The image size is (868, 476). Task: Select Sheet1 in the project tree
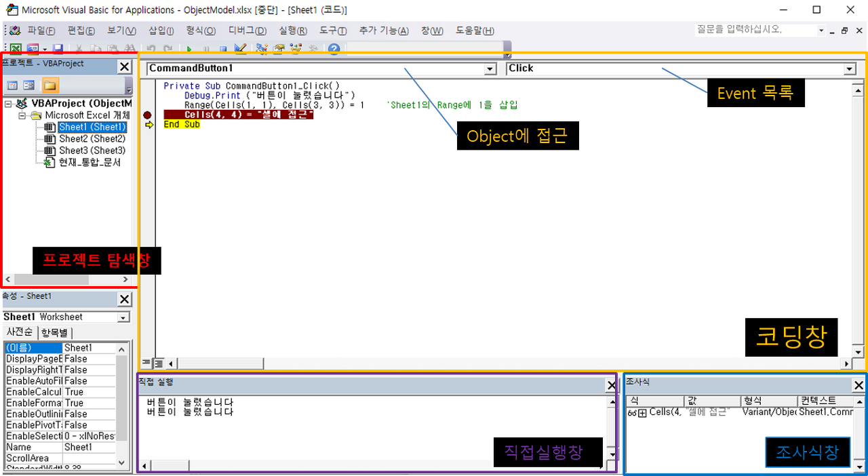(92, 127)
